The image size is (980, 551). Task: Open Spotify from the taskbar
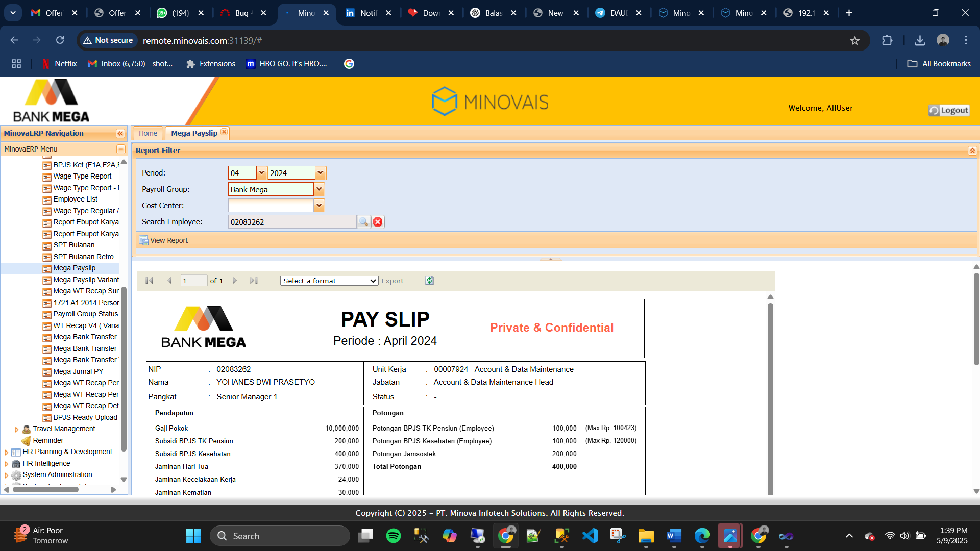[394, 536]
